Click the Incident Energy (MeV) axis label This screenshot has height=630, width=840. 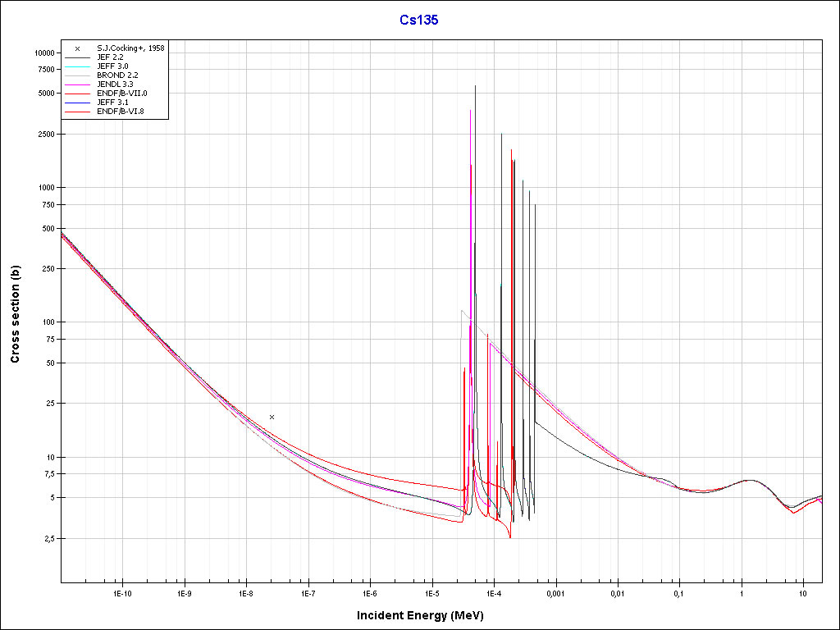(x=426, y=614)
